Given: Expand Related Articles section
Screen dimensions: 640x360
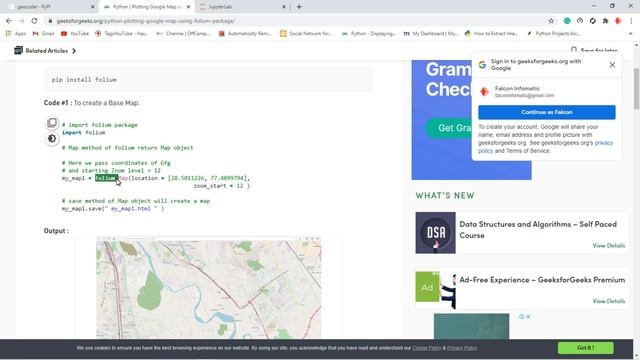Looking at the screenshot, I should [x=45, y=51].
